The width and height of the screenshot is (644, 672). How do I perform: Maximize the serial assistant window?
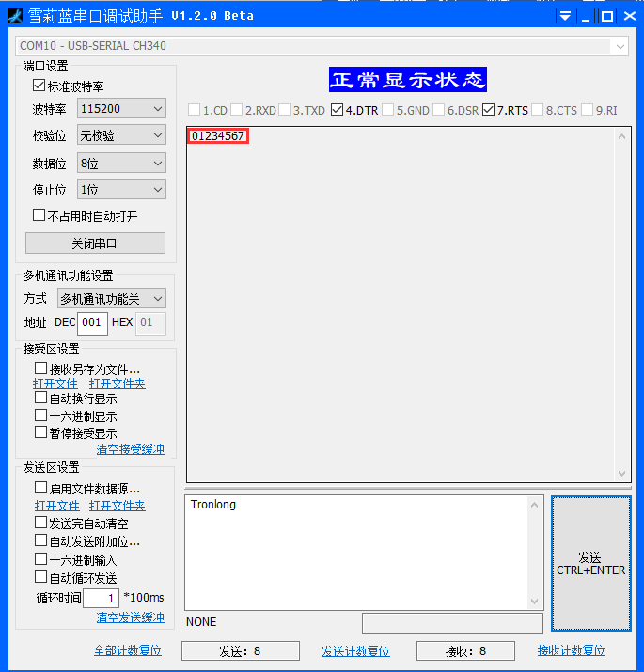607,16
